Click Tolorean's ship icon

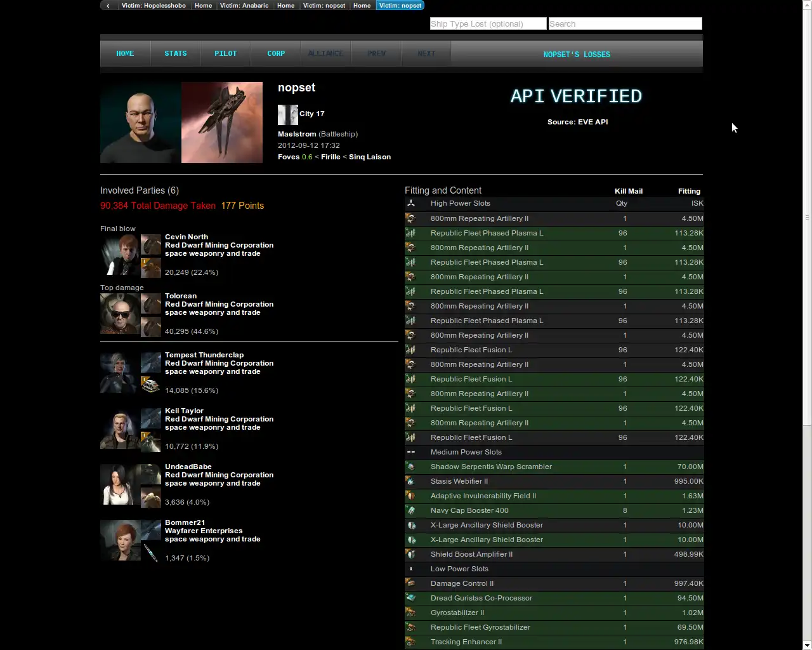pyautogui.click(x=151, y=304)
